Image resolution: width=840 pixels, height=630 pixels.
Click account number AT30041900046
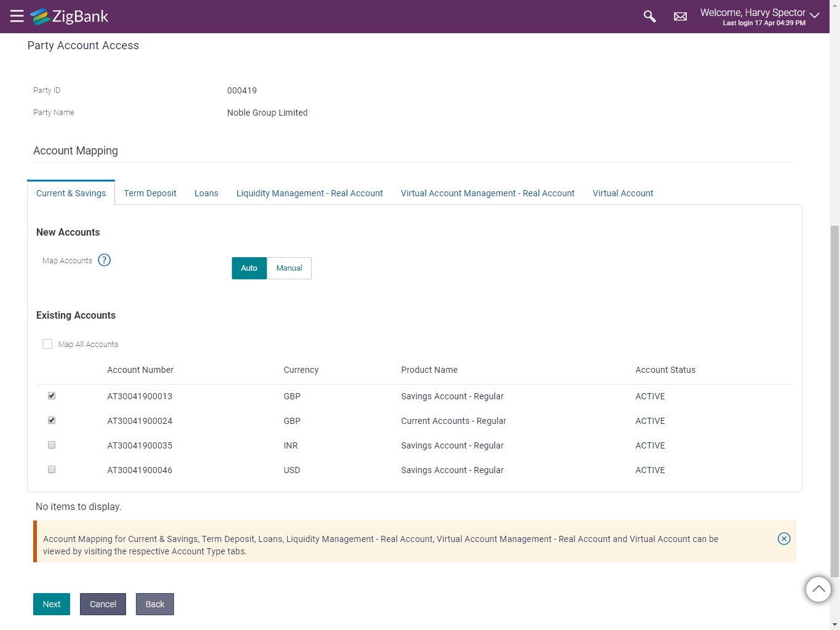pos(140,470)
